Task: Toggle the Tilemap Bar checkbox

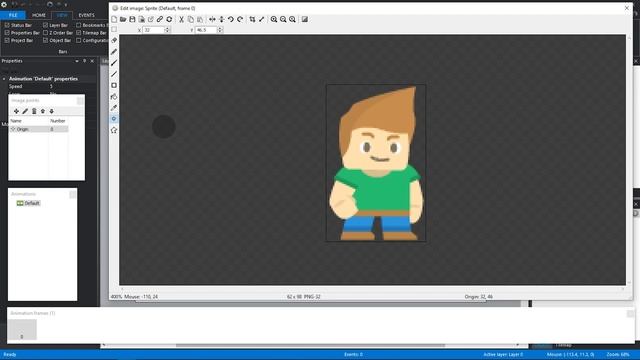Action: pos(79,33)
